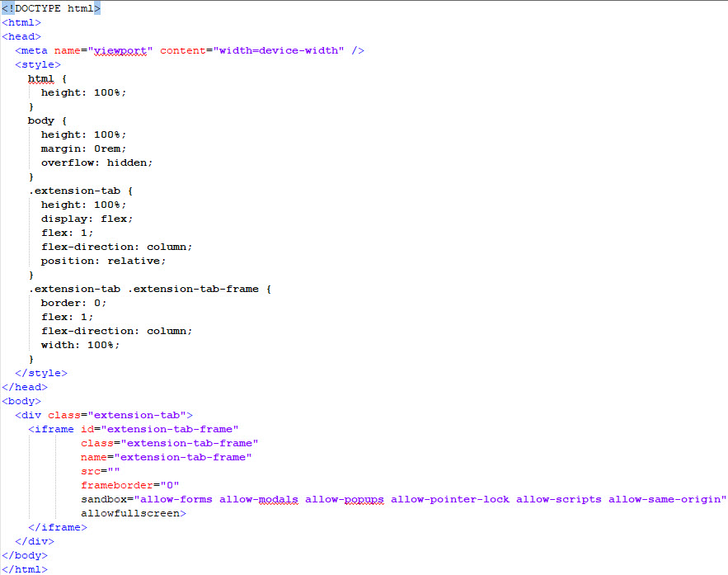This screenshot has width=728, height=575.
Task: Click ".extension-tab .extension-tab-frame {" selector
Action: tap(150, 289)
